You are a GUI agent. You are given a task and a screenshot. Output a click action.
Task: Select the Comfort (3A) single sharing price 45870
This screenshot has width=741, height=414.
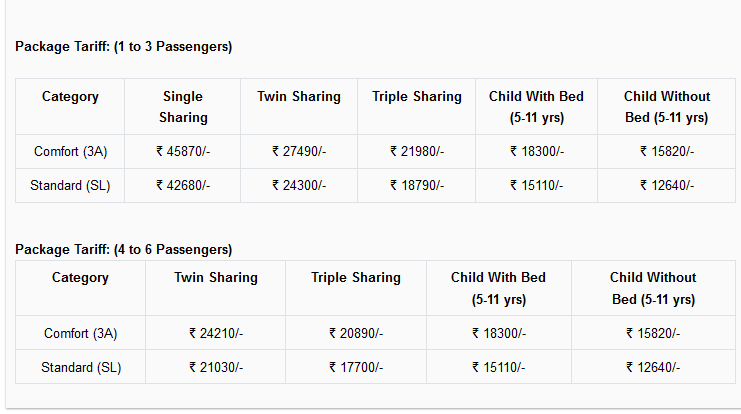pos(183,151)
